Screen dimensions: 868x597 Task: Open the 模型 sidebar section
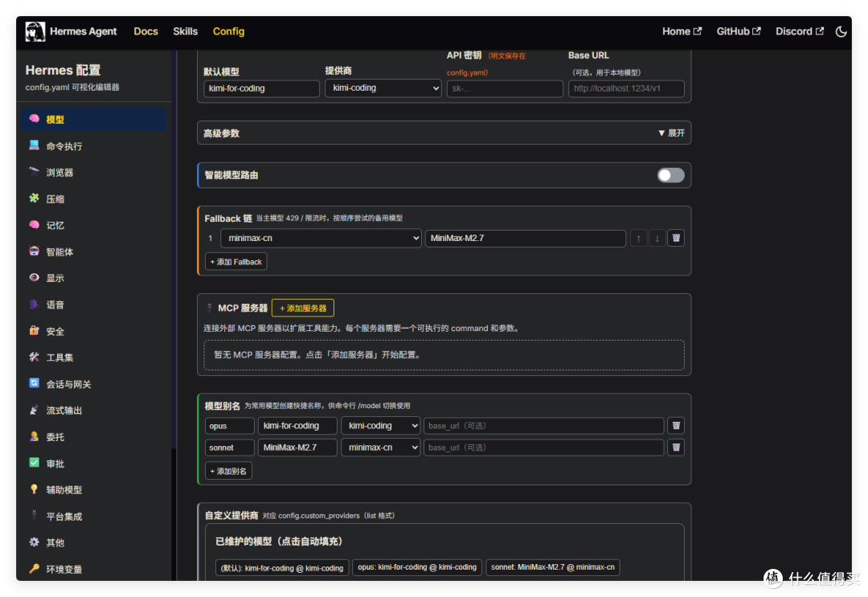coord(93,120)
